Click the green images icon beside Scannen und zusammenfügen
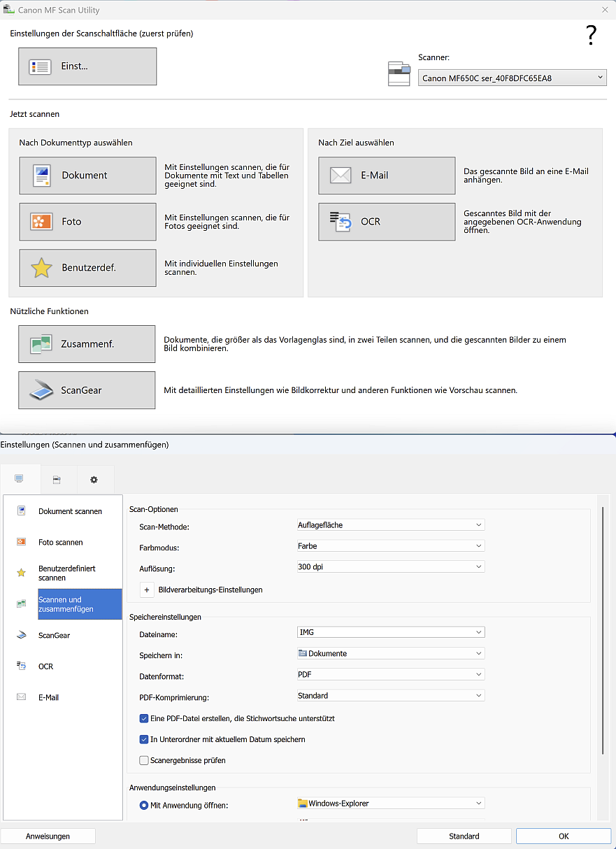Viewport: 616px width, 849px height. click(22, 604)
